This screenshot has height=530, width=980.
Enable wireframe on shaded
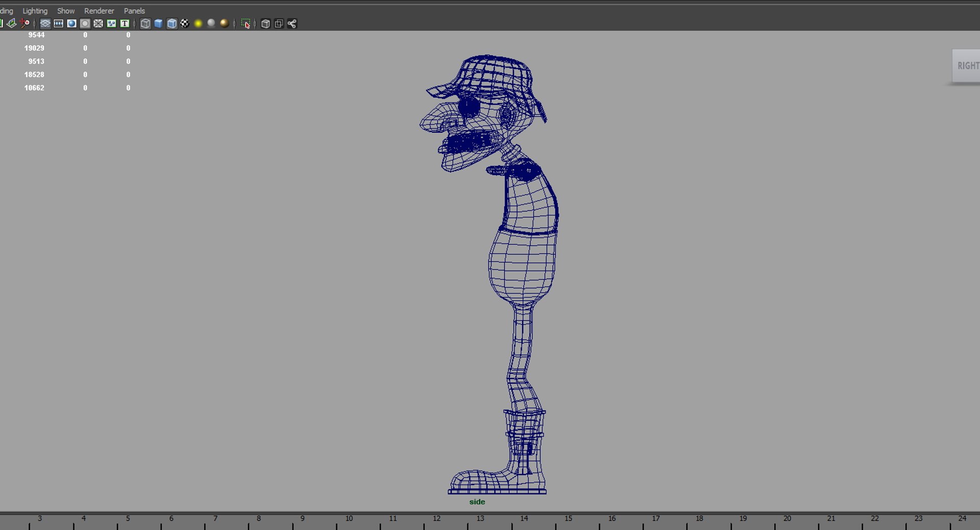pos(172,23)
